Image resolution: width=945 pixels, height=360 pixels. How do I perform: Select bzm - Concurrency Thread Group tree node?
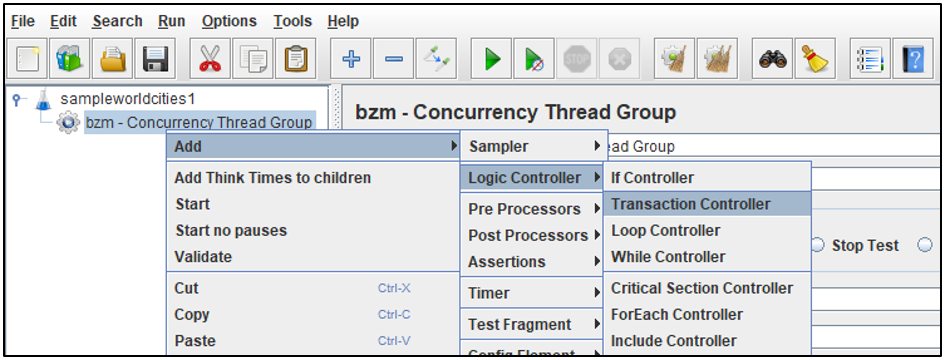pos(199,122)
